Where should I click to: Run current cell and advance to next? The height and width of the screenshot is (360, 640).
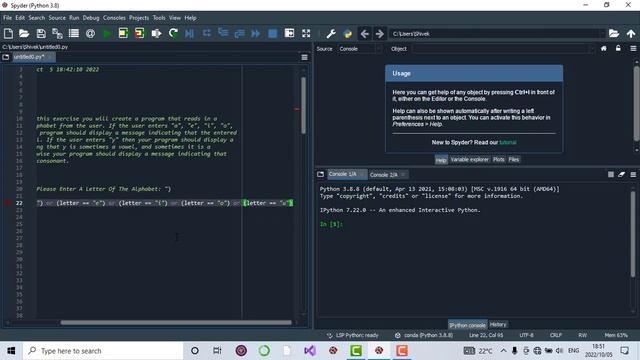click(140, 33)
